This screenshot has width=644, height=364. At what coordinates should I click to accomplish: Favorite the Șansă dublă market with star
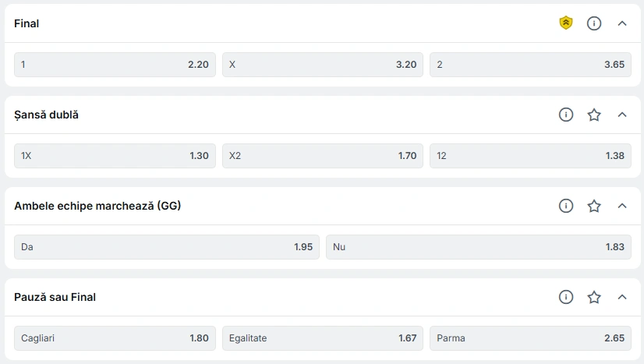point(593,115)
